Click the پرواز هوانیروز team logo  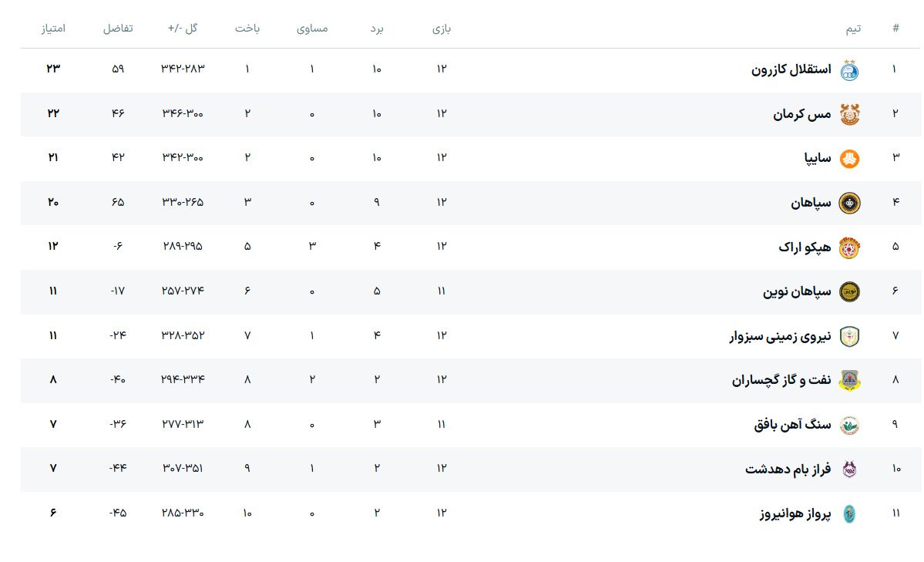pos(849,513)
